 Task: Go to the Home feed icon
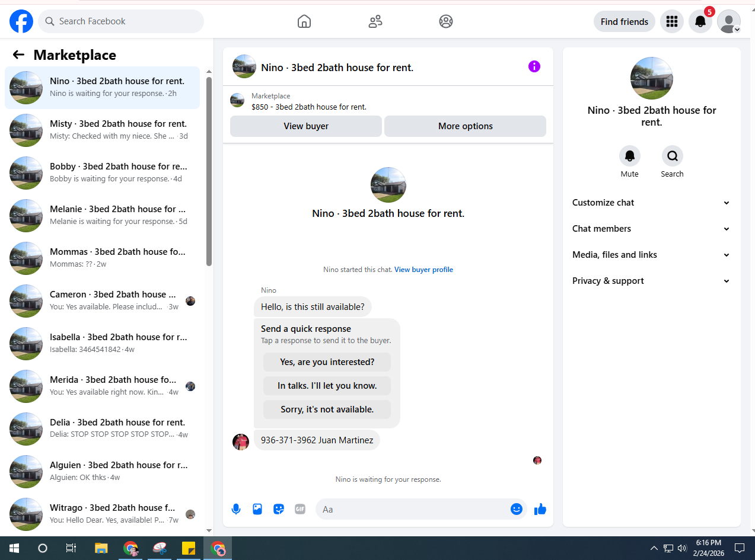click(304, 21)
